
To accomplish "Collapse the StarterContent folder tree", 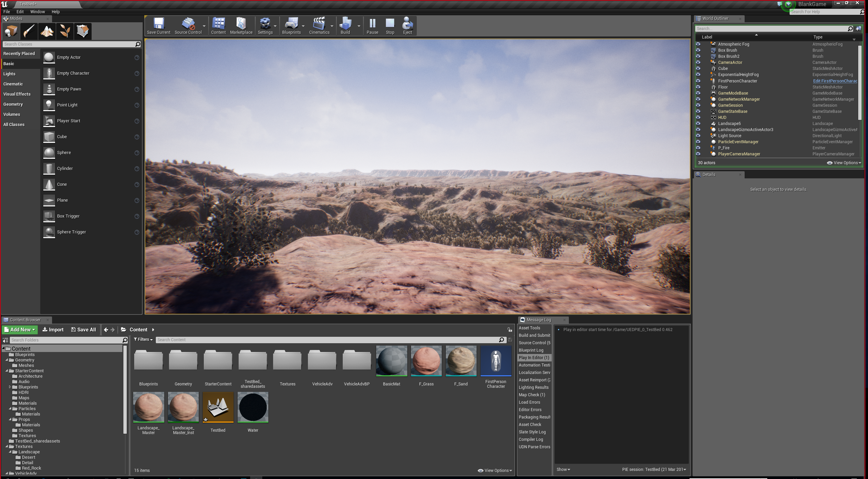I will tap(7, 371).
